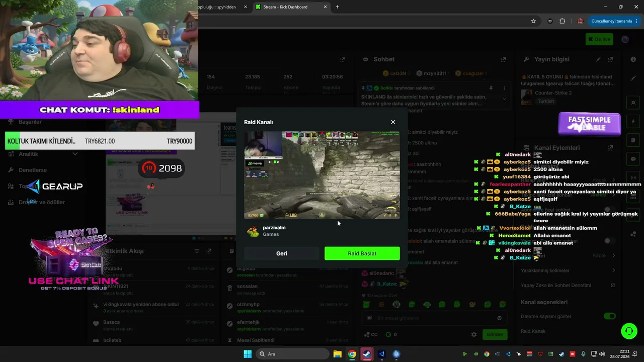Screen dimensions: 644x362
Task: Open chat settings gear icon
Action: point(473,334)
